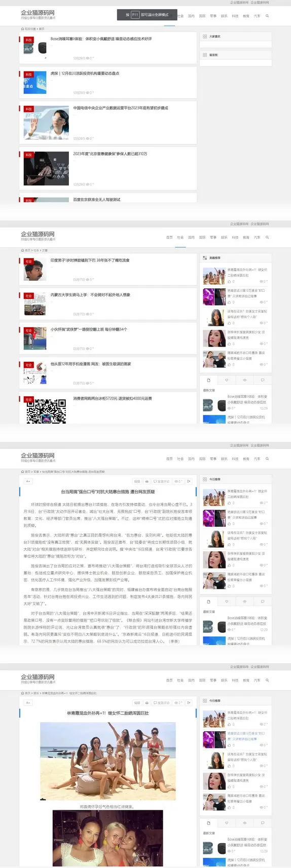This screenshot has width=291, height=868.
Task: Select document tab icon in 台当局 article sidebar
Action: pos(208,601)
